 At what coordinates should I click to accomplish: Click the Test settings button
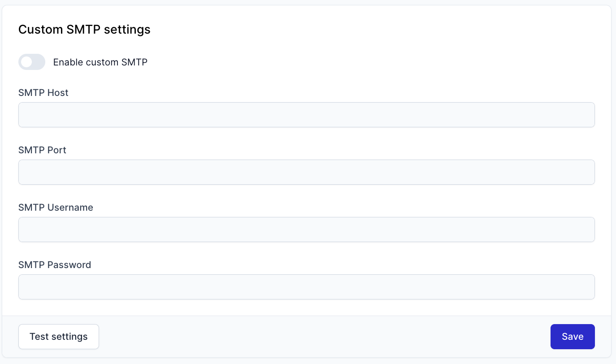[59, 337]
